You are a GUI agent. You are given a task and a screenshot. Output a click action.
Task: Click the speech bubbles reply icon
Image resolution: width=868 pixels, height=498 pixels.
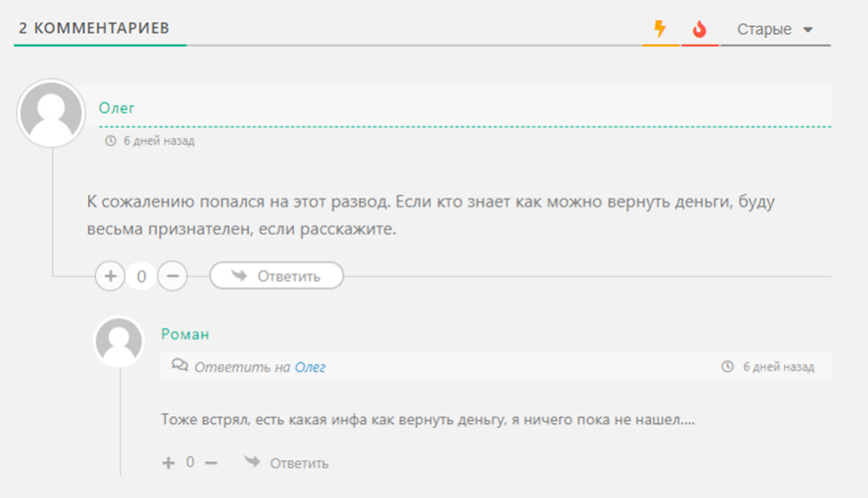[x=180, y=364]
